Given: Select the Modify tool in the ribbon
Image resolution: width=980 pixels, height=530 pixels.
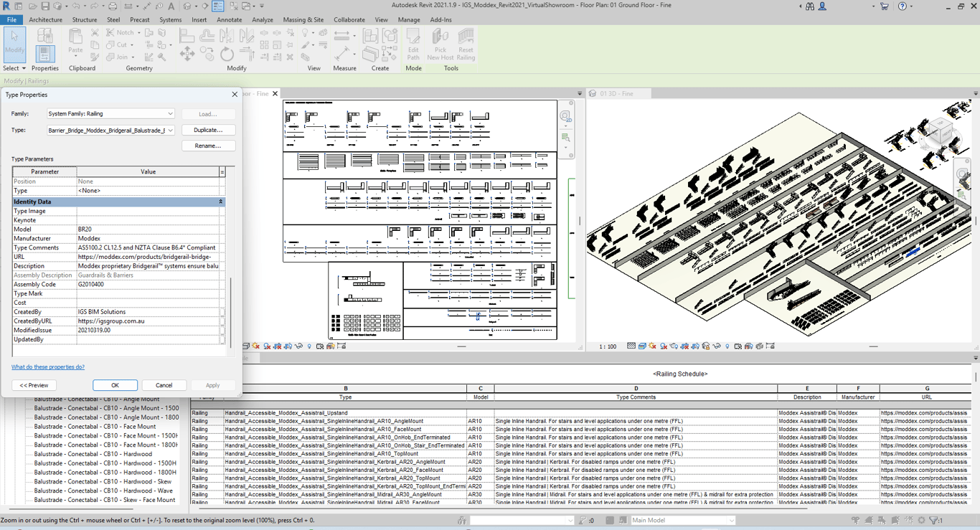Looking at the screenshot, I should pyautogui.click(x=14, y=43).
